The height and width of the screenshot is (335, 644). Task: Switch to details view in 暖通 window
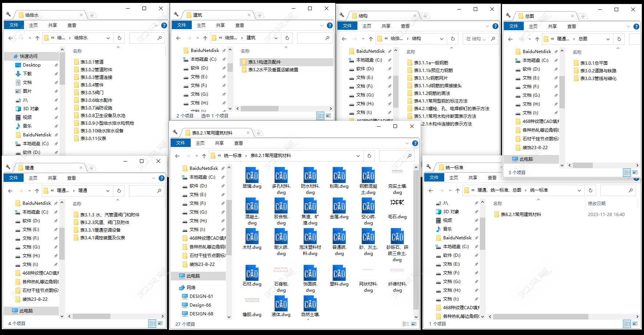[x=152, y=323]
